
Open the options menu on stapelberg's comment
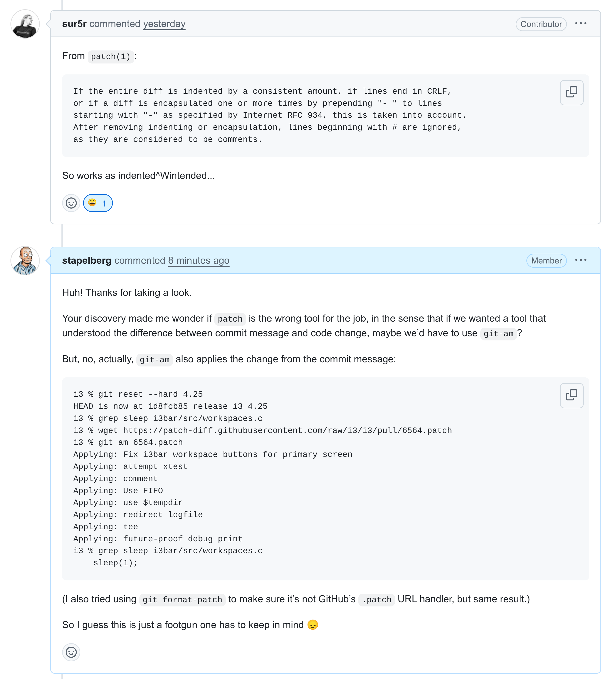[580, 260]
